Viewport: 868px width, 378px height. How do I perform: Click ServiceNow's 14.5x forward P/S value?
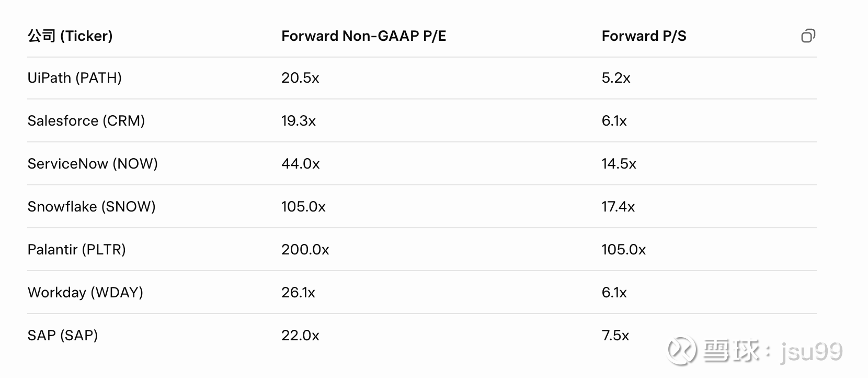click(x=619, y=164)
